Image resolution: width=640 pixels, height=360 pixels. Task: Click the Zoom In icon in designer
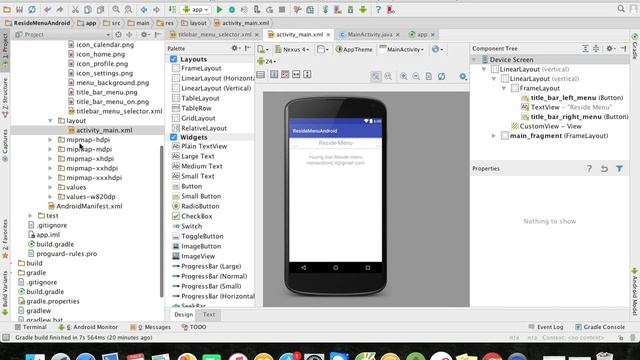pyautogui.click(x=404, y=76)
